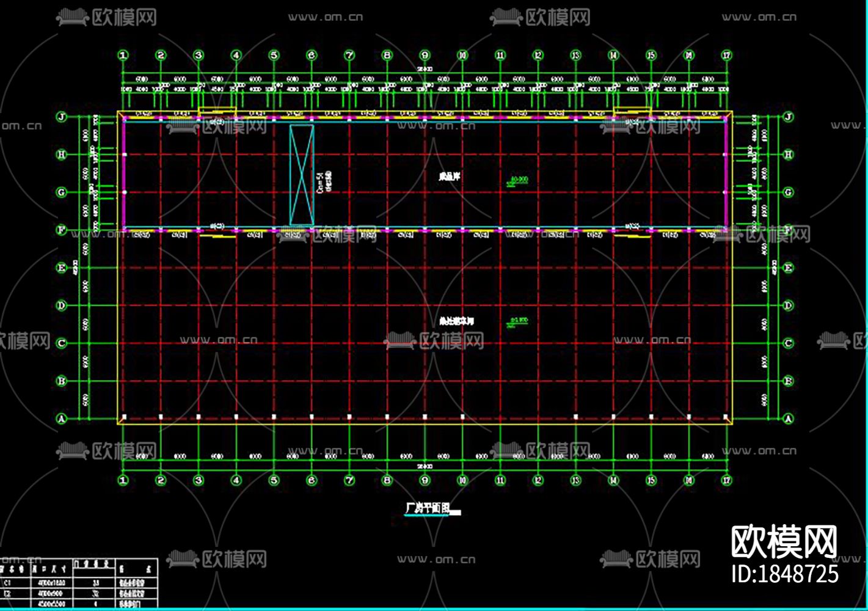Click left axis bubble D
The width and height of the screenshot is (868, 611).
pos(61,305)
